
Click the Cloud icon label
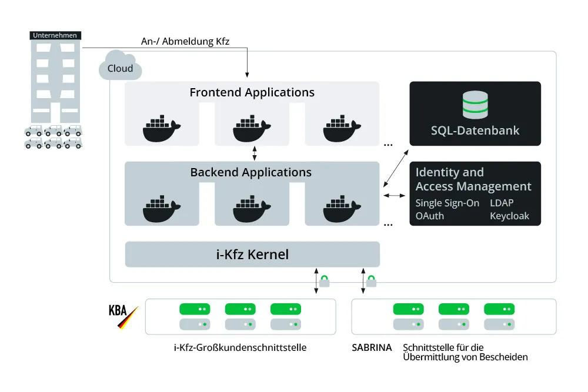click(120, 68)
